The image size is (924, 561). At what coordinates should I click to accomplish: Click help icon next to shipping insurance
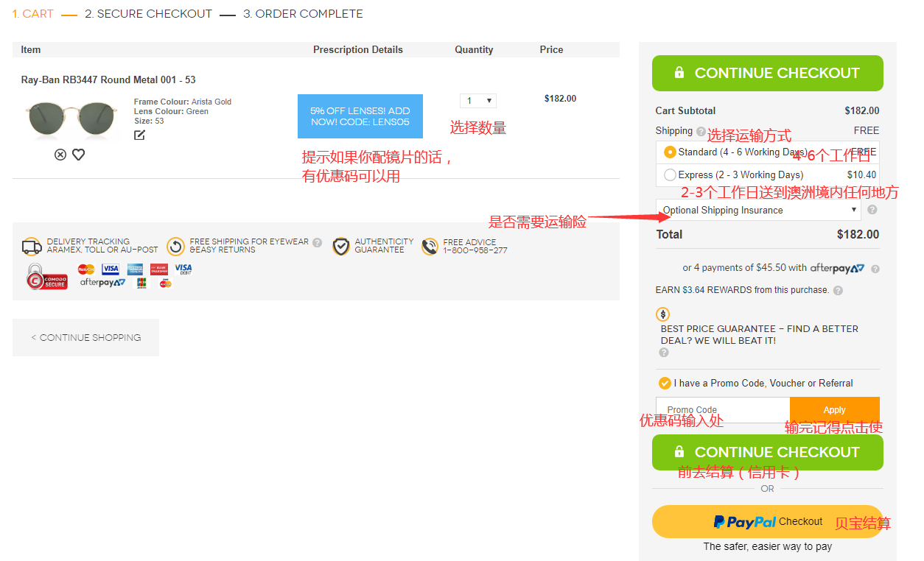coord(872,210)
